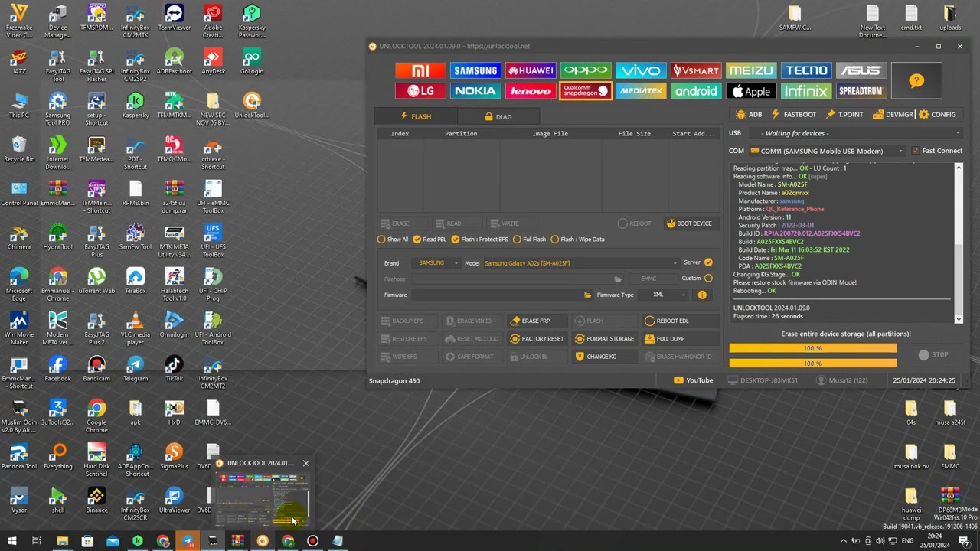Show hidden system tray icons

coord(844,541)
